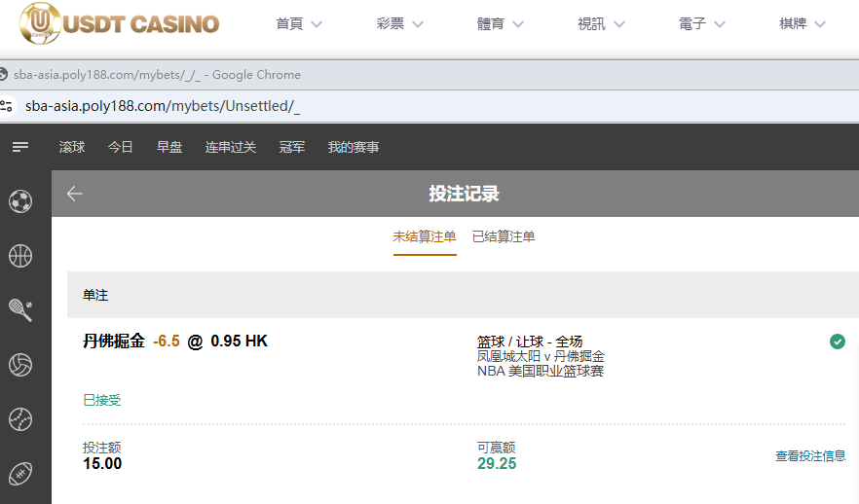Screen dimensions: 859x504
Task: Switch to the 已结算注单 tab
Action: click(x=504, y=236)
